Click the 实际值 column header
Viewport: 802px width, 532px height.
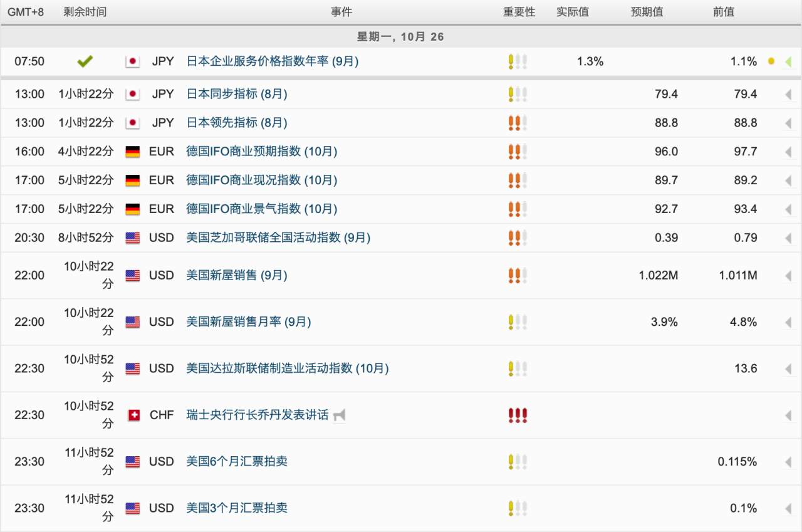pos(573,12)
